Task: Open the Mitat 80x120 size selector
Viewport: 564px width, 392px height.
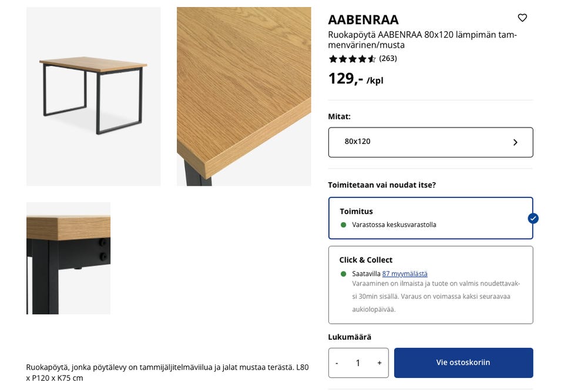Action: 430,142
